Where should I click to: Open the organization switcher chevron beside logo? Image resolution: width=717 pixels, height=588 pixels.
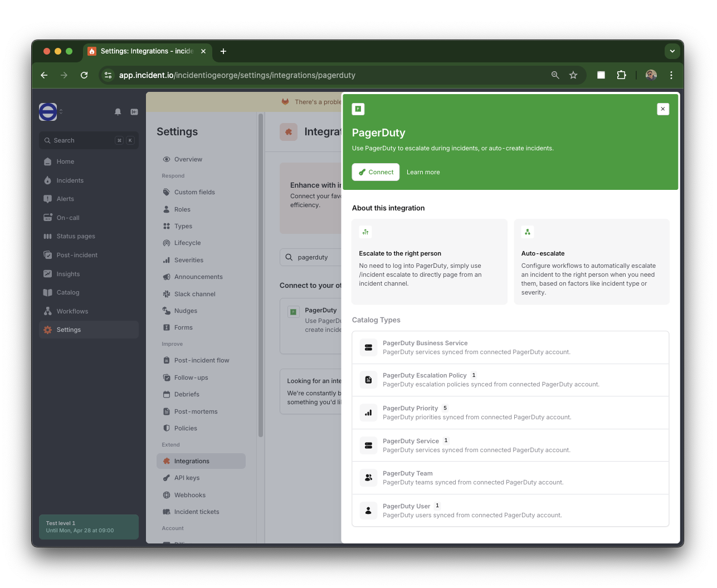[x=61, y=112]
